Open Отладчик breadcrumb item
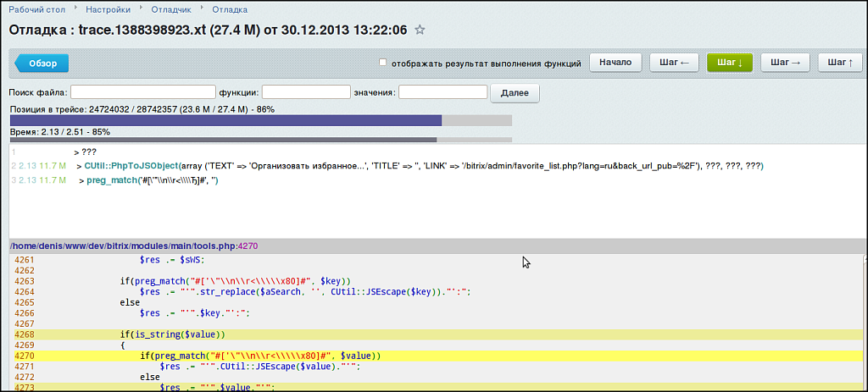 (171, 9)
